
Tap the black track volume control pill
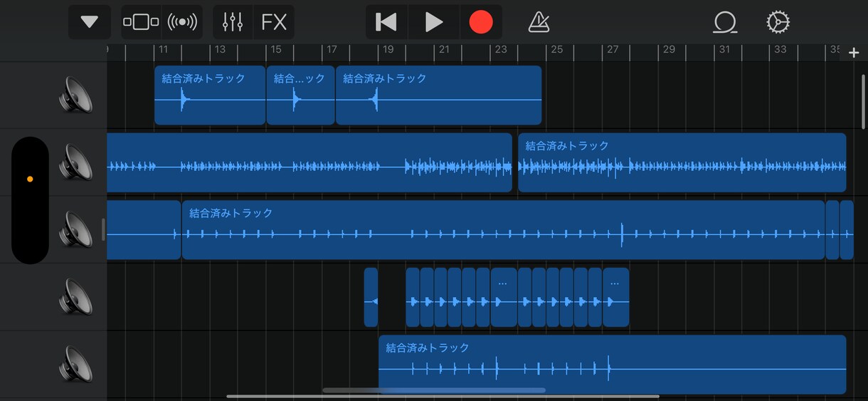(x=30, y=200)
